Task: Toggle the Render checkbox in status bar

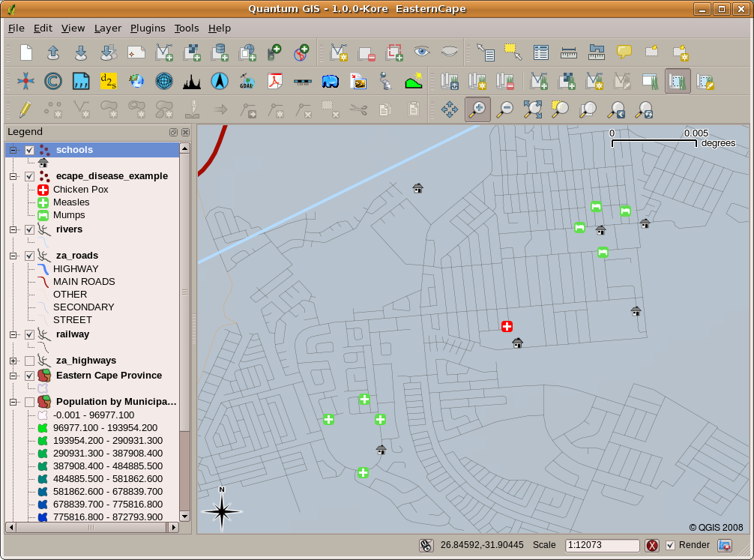Action: pyautogui.click(x=672, y=545)
